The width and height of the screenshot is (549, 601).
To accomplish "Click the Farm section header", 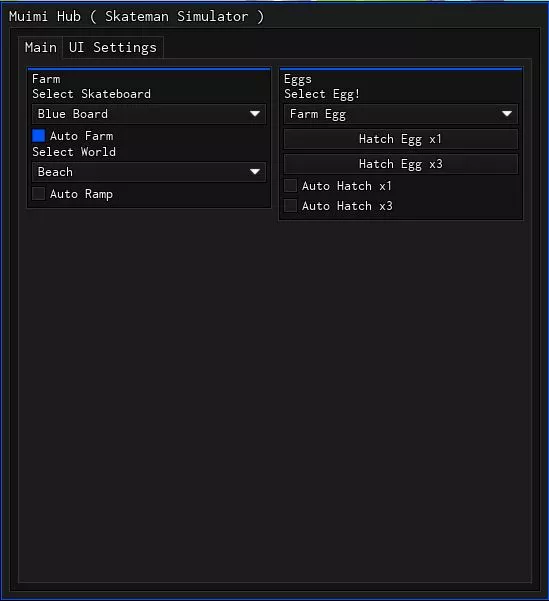I will [46, 79].
